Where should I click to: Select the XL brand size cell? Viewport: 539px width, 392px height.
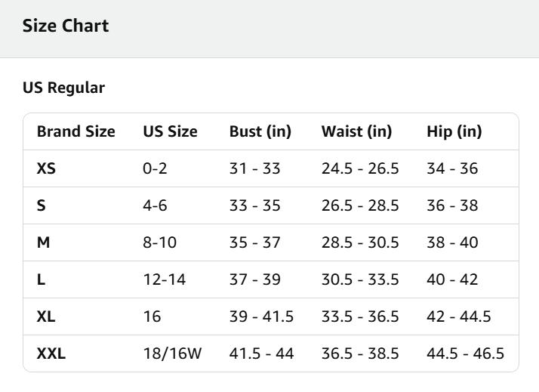pos(46,316)
